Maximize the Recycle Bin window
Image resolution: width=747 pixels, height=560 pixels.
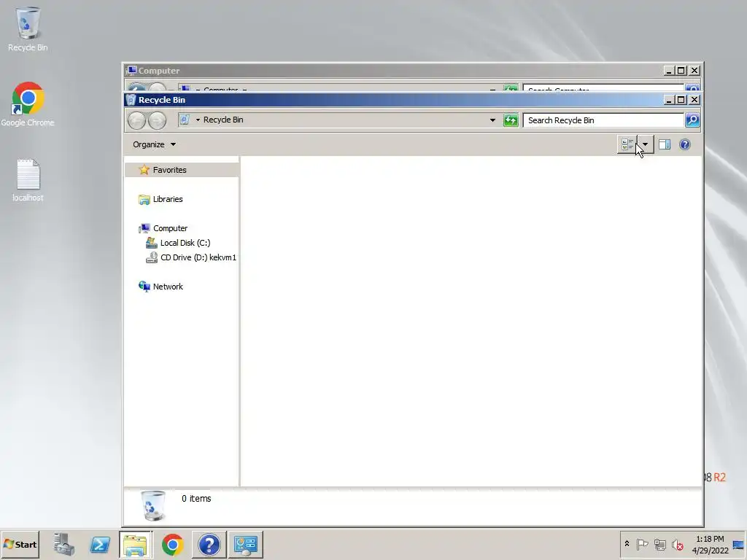(x=681, y=99)
